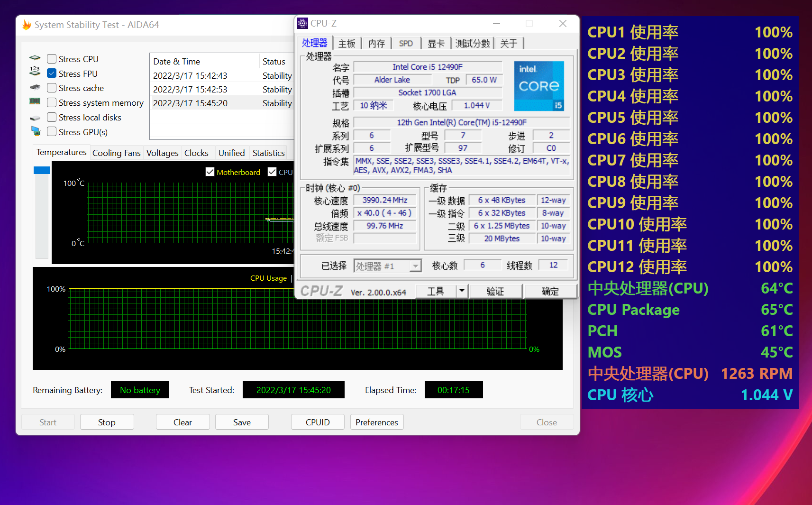Click the 工具 button in CPU-Z

click(436, 291)
